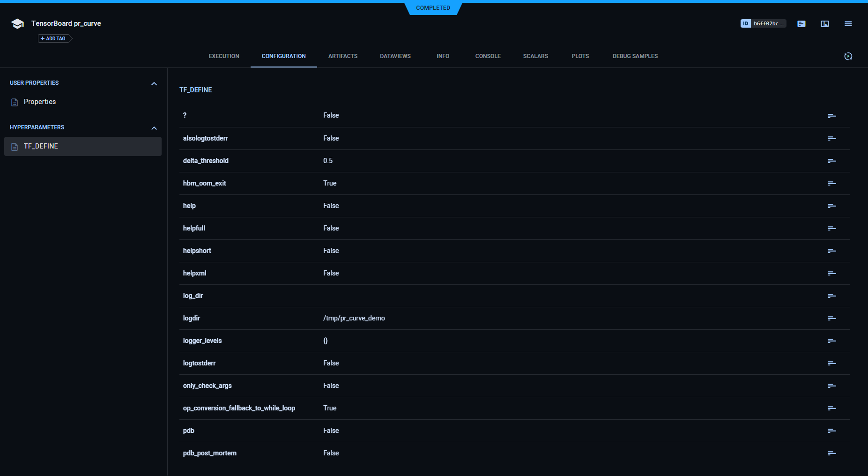Open the experiment description panel icon
Image resolution: width=868 pixels, height=476 pixels.
click(x=801, y=24)
